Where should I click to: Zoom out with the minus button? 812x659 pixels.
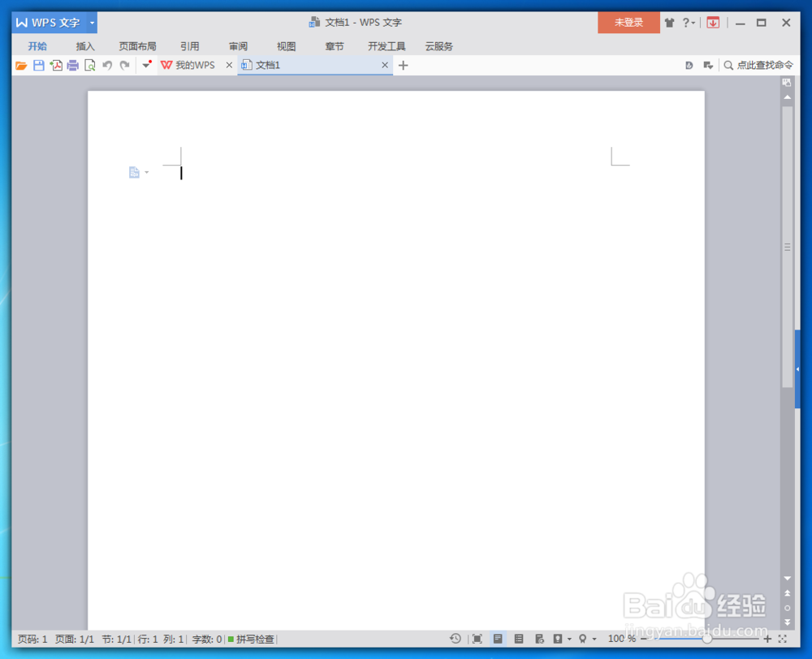[644, 640]
